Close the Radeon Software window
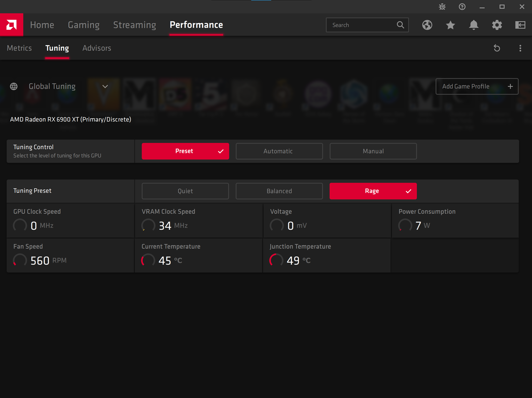Viewport: 532px width, 398px height. point(522,7)
